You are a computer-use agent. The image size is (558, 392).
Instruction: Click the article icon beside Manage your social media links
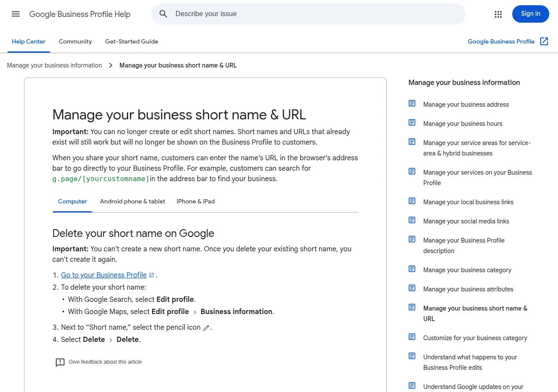pos(412,220)
